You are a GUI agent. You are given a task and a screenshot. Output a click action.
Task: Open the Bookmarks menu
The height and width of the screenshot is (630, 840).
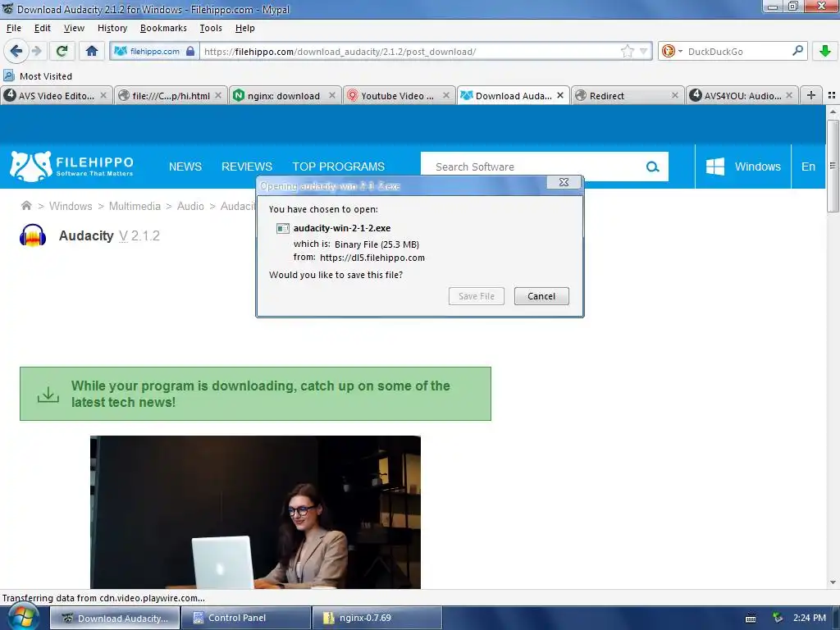pos(163,28)
